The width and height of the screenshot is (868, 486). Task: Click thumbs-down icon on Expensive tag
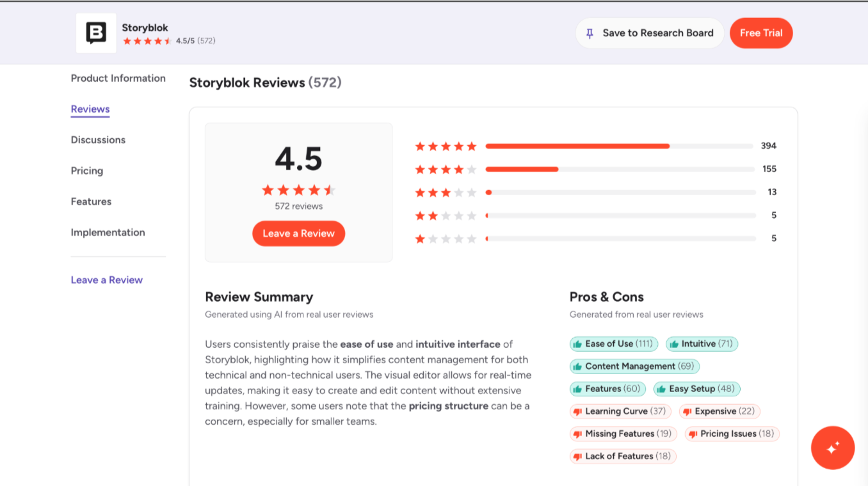coord(687,412)
